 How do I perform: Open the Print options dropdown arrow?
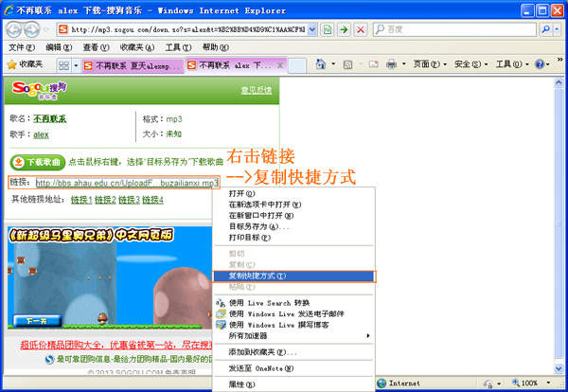pos(404,64)
